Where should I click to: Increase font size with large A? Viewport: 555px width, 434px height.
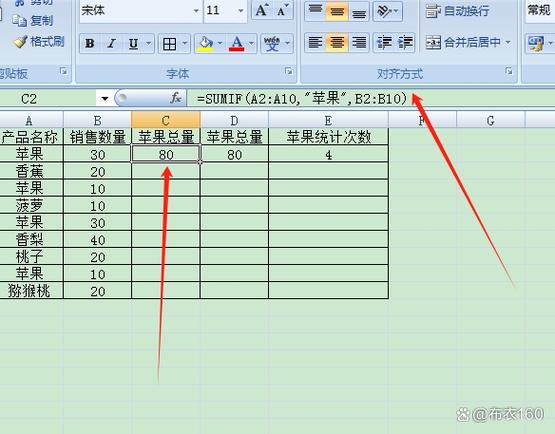tap(262, 10)
